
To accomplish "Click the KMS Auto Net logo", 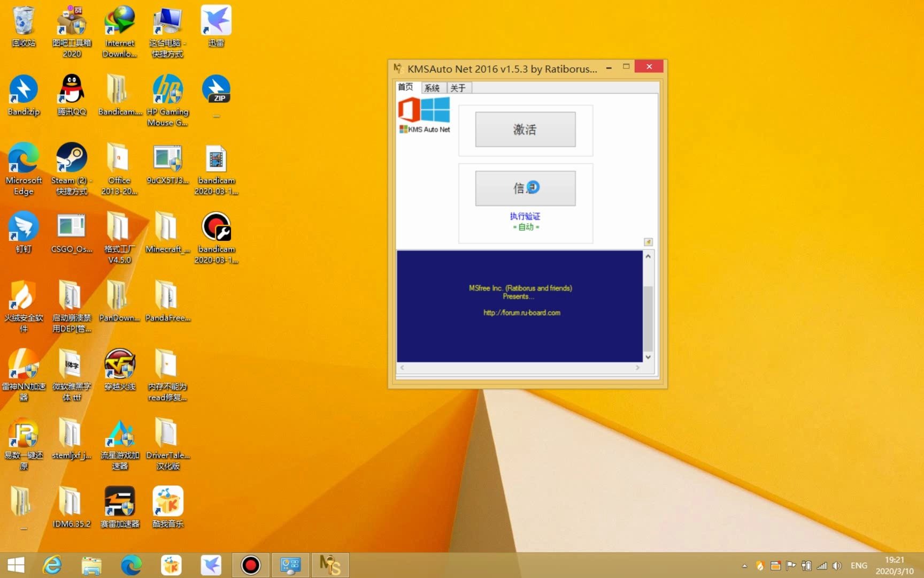I will point(425,115).
